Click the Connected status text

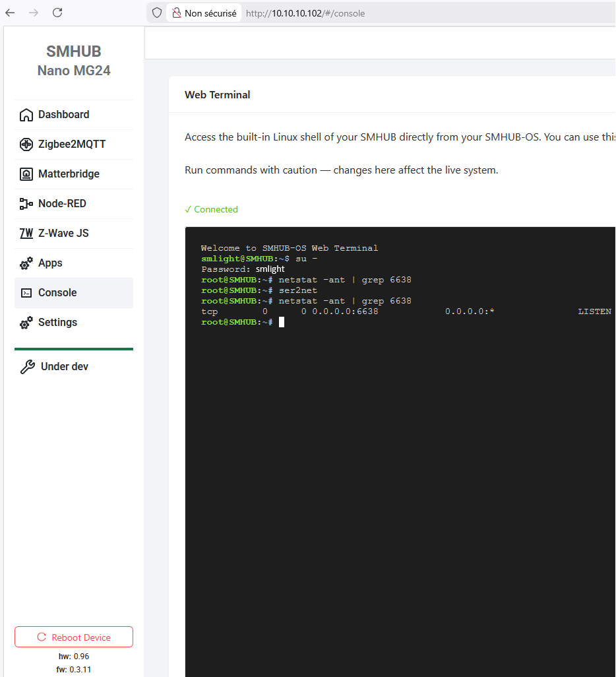pos(212,209)
